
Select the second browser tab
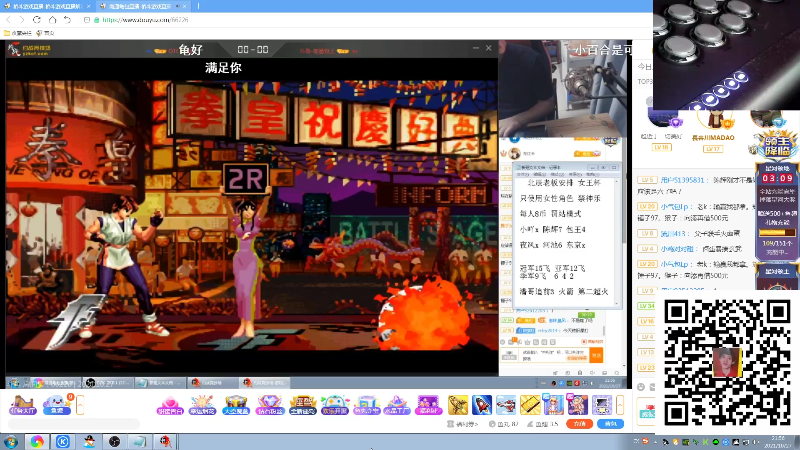coord(143,6)
